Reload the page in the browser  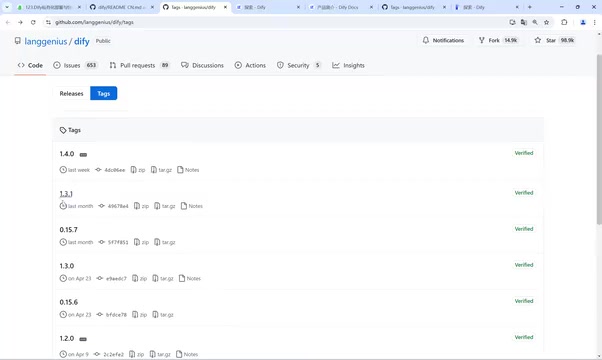tap(33, 22)
